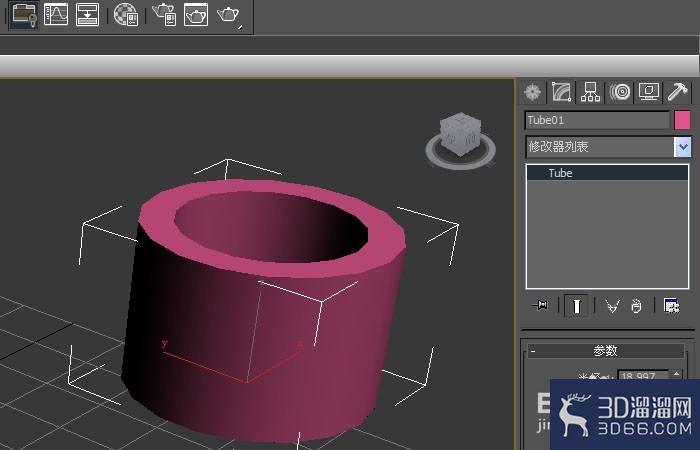Open Configure Modifier Sets
The image size is (700, 450).
(x=671, y=306)
